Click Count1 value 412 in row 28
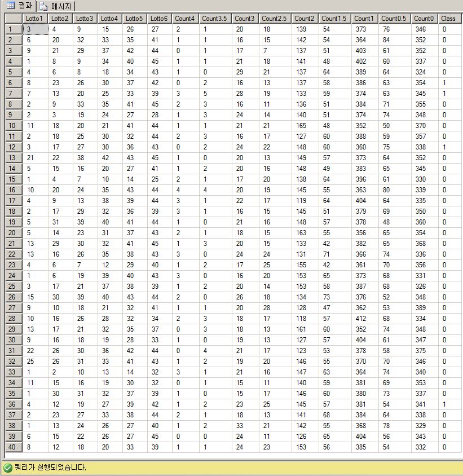Image resolution: width=463 pixels, height=476 pixels. 365,319
